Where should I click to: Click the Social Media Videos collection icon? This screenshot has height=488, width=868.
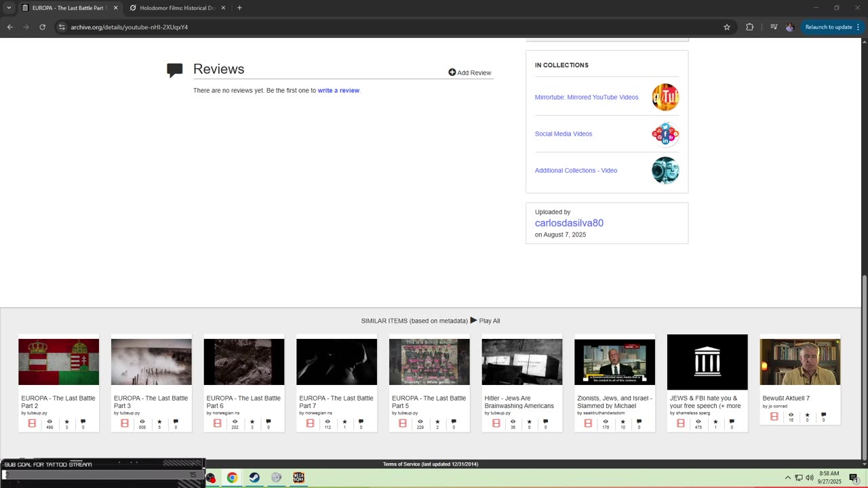(665, 134)
